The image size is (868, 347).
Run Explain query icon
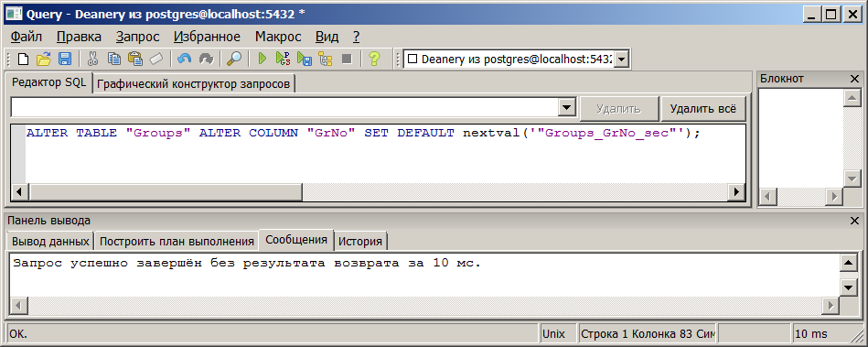pyautogui.click(x=325, y=59)
